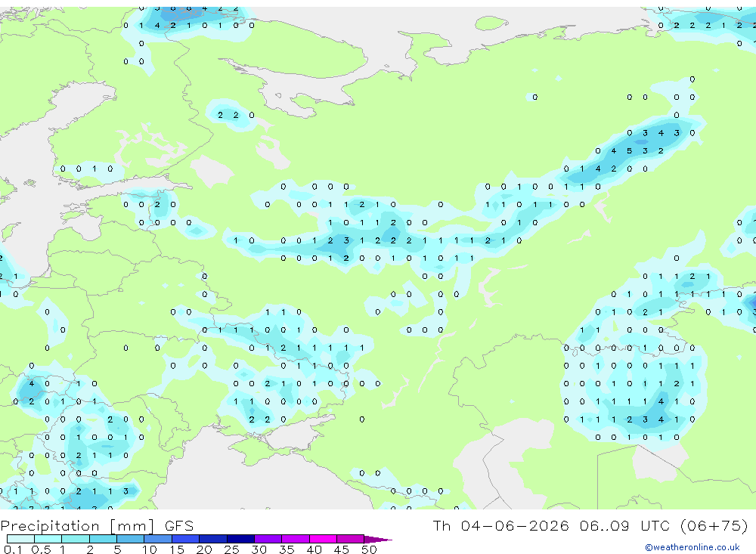The width and height of the screenshot is (756, 554).
Task: Click the '25' legend scale label
Action: click(x=231, y=549)
